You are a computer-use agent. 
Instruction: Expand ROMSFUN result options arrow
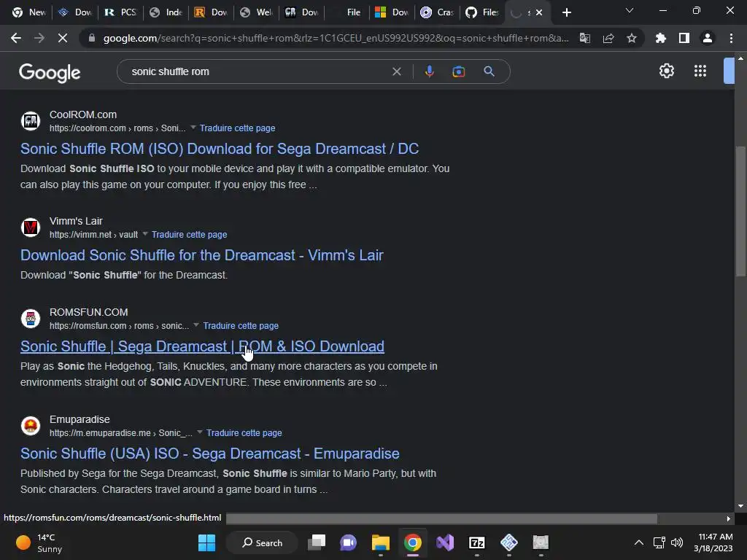coord(196,324)
